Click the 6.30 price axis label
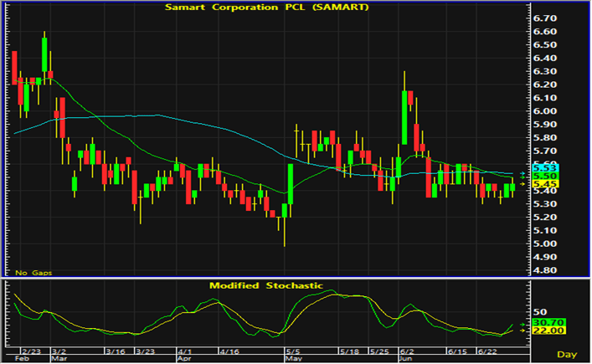592x364 pixels. tap(545, 71)
